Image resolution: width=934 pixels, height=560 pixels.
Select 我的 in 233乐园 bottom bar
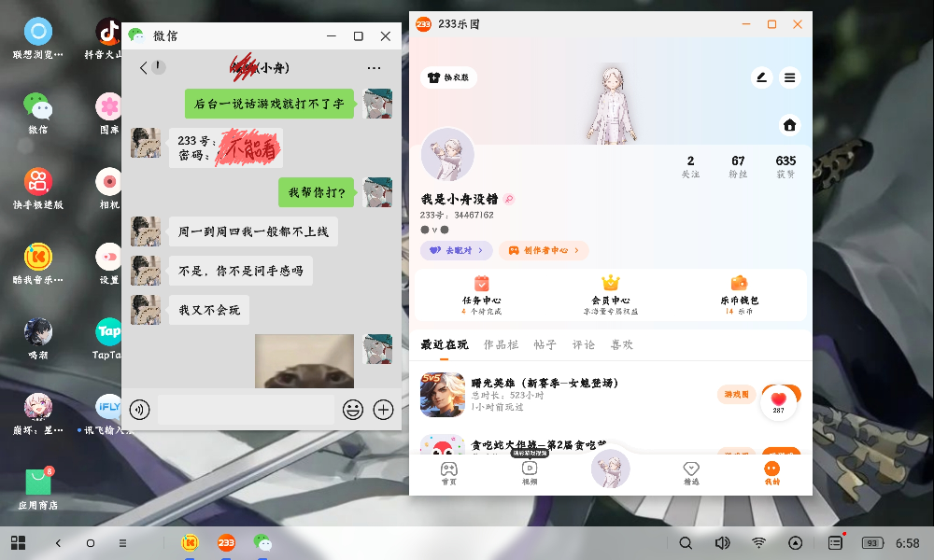click(x=772, y=474)
